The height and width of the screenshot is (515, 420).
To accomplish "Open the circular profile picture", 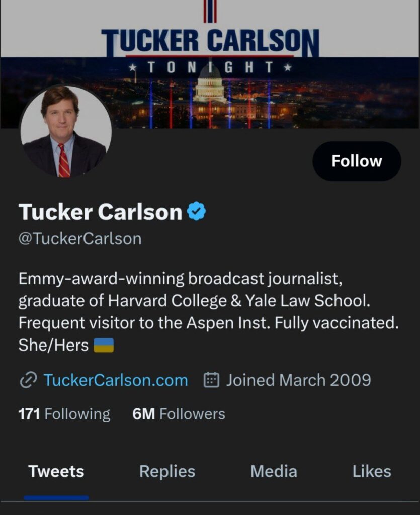I will click(x=65, y=132).
